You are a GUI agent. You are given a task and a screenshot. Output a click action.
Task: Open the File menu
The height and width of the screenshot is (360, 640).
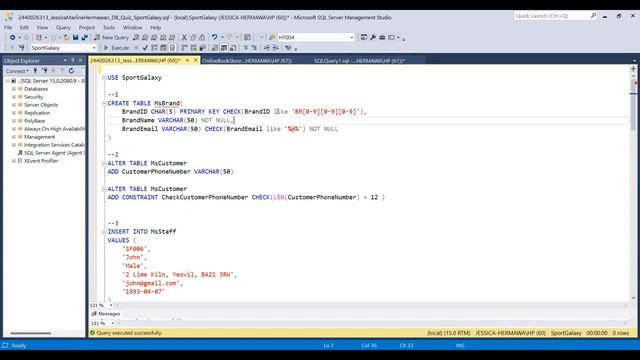click(x=8, y=27)
